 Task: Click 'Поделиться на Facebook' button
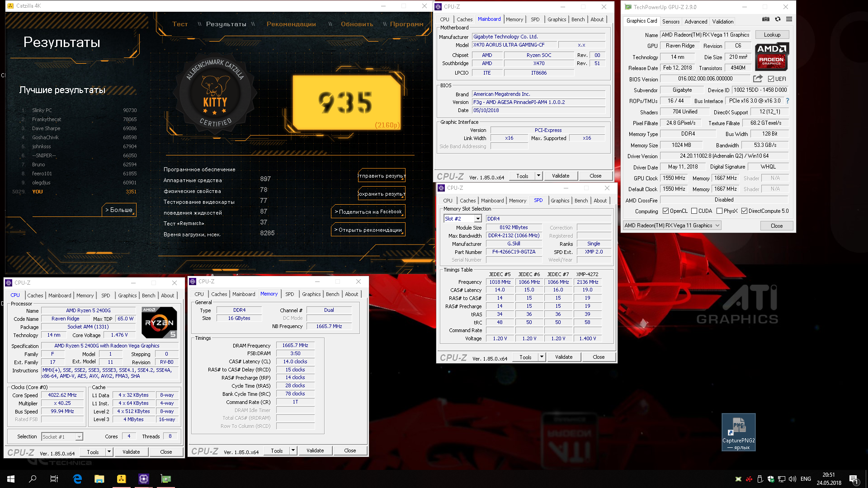(368, 211)
